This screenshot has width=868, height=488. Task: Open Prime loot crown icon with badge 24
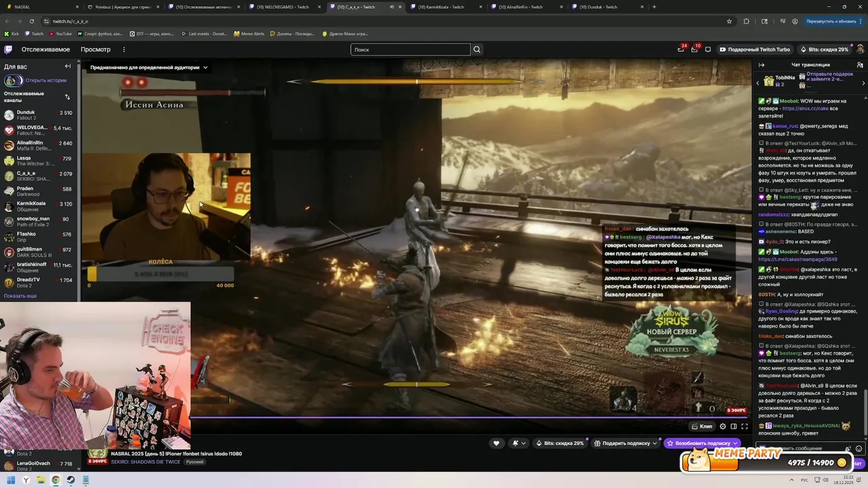click(681, 49)
